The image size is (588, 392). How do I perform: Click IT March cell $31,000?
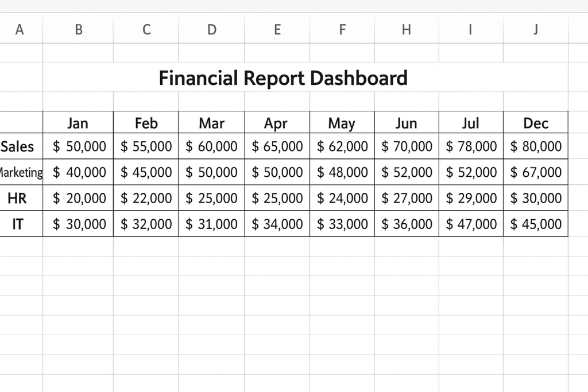(211, 224)
